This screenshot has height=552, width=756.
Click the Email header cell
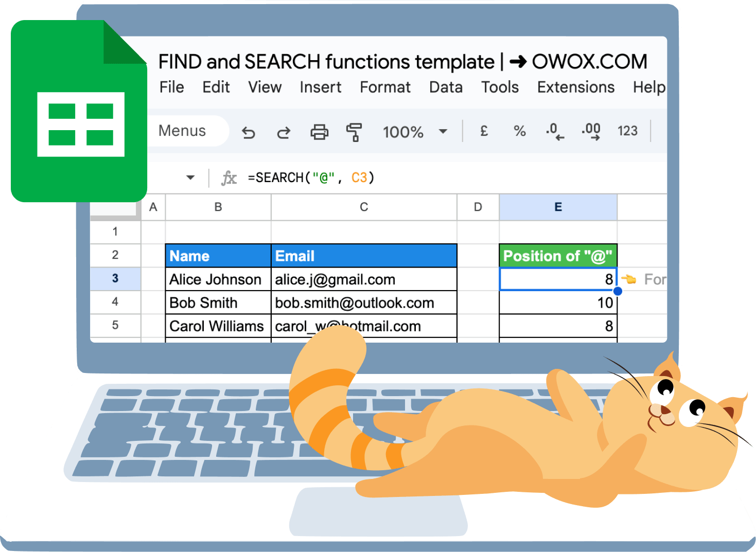pyautogui.click(x=364, y=256)
